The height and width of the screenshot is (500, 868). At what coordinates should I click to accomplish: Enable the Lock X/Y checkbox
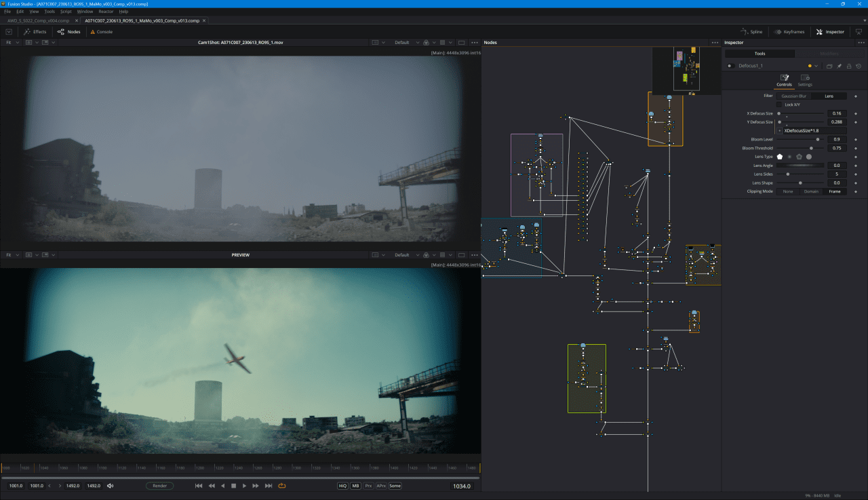780,104
